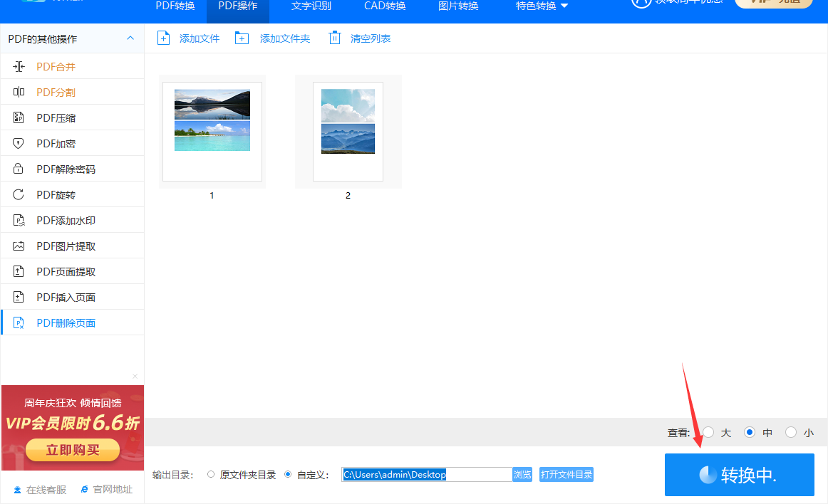The width and height of the screenshot is (828, 504).
Task: Click the 清空列表 label
Action: coord(371,38)
